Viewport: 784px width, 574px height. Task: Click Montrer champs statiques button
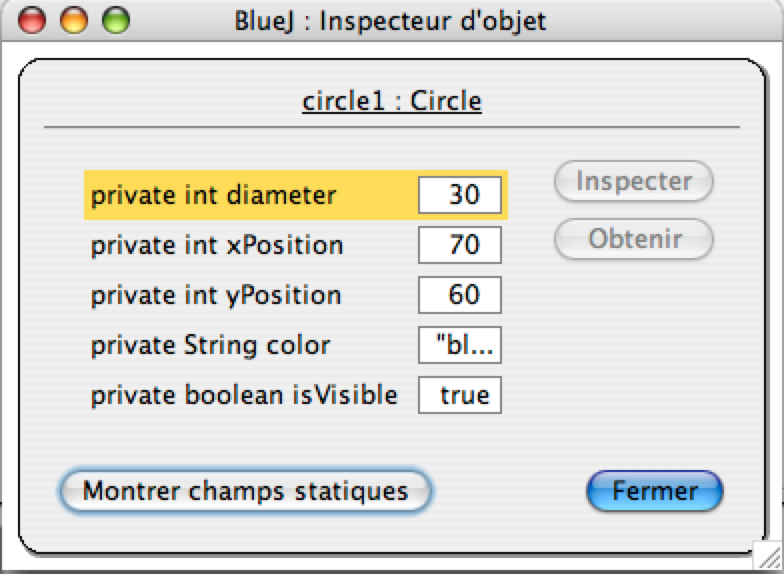(245, 491)
